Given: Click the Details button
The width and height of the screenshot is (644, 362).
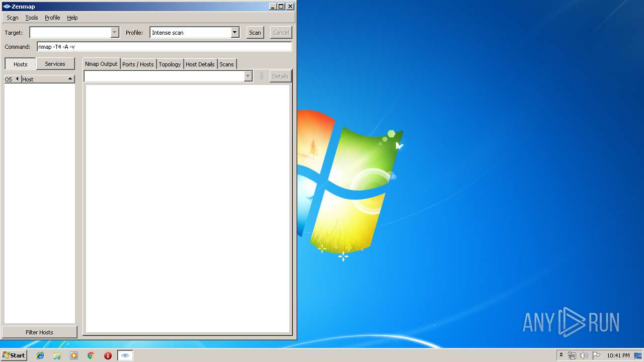Looking at the screenshot, I should (x=280, y=76).
